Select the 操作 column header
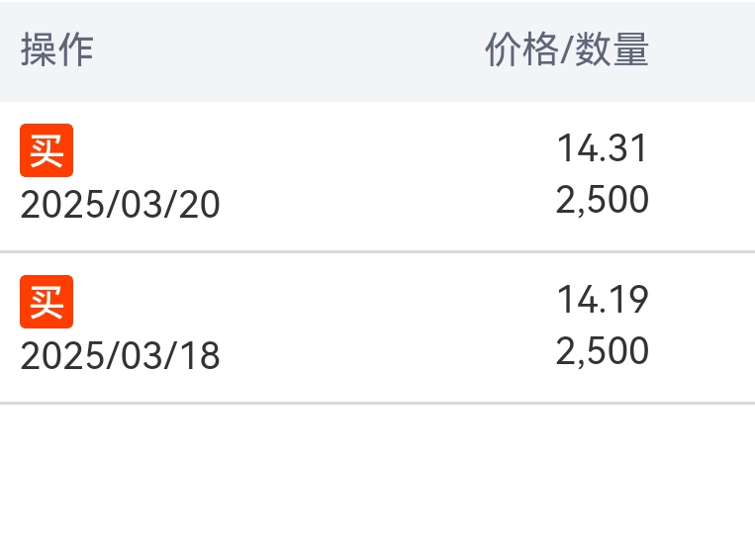This screenshot has height=560, width=755. pos(56,49)
